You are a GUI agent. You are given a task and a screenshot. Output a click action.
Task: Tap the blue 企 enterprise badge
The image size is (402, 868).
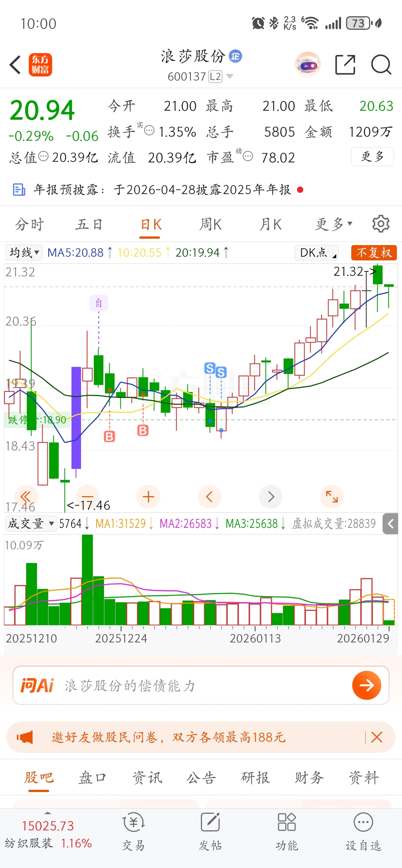[x=235, y=56]
